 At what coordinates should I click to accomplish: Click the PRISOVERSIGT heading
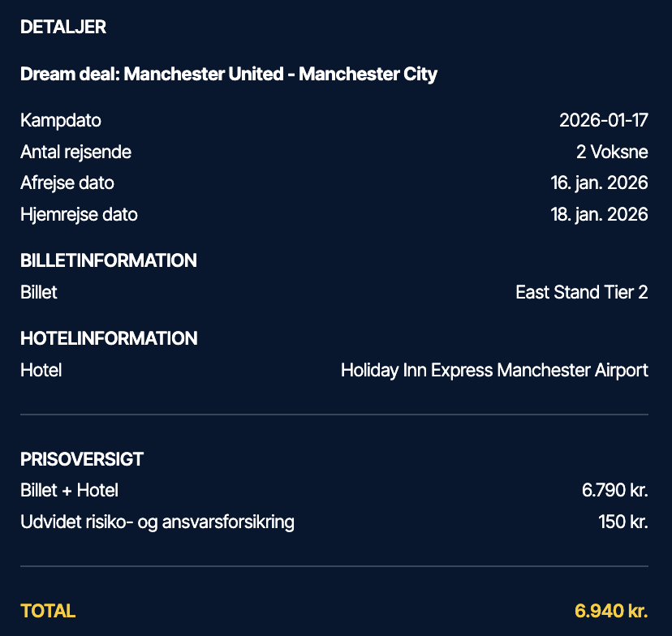point(82,459)
